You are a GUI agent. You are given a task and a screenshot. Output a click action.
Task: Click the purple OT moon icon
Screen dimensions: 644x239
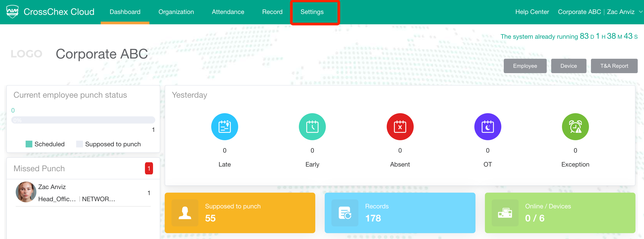click(x=488, y=127)
